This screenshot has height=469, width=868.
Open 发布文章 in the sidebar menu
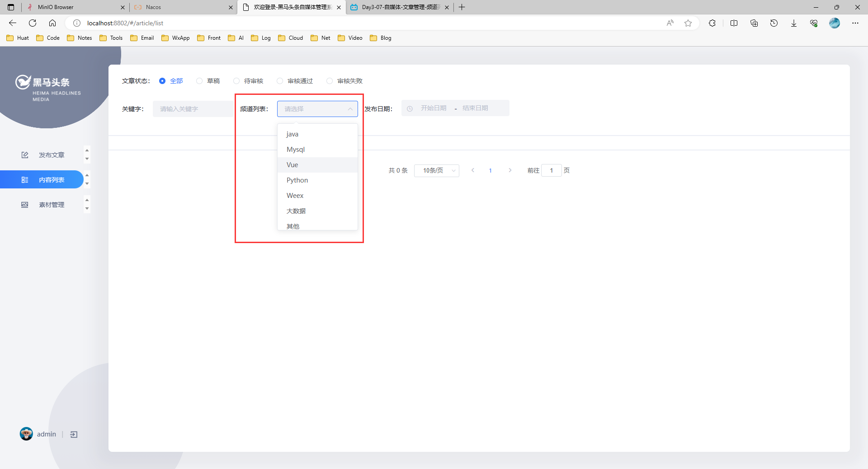[52, 155]
